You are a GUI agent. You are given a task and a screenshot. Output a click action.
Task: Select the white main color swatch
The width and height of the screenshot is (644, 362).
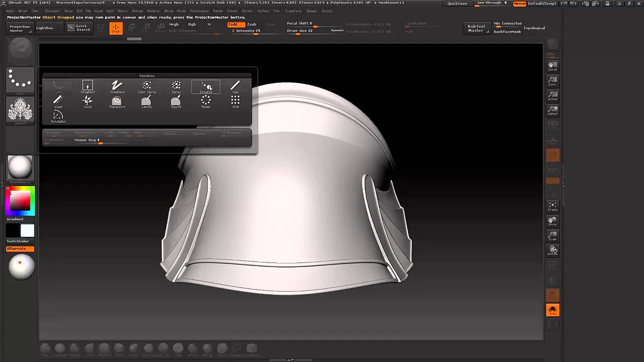tap(27, 230)
